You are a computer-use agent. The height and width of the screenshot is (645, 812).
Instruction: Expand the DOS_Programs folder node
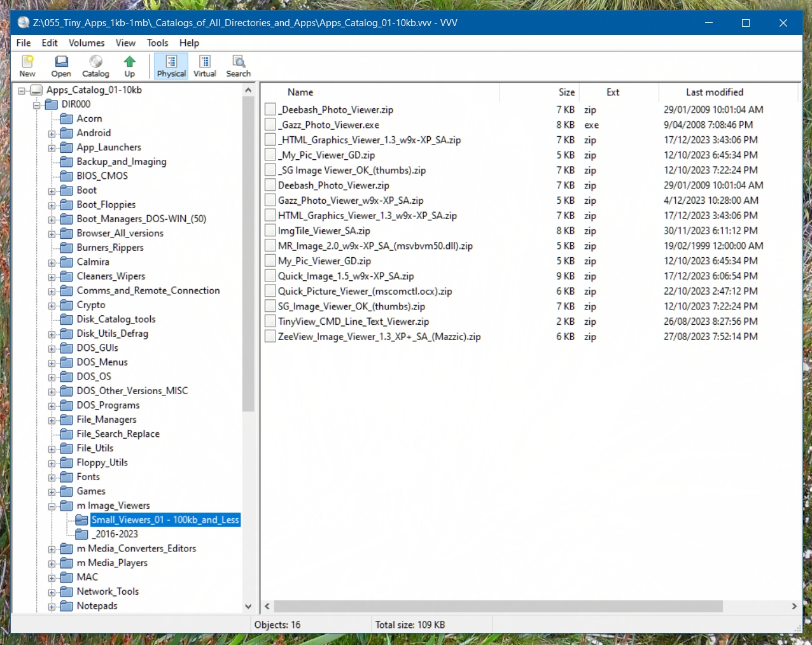(52, 406)
